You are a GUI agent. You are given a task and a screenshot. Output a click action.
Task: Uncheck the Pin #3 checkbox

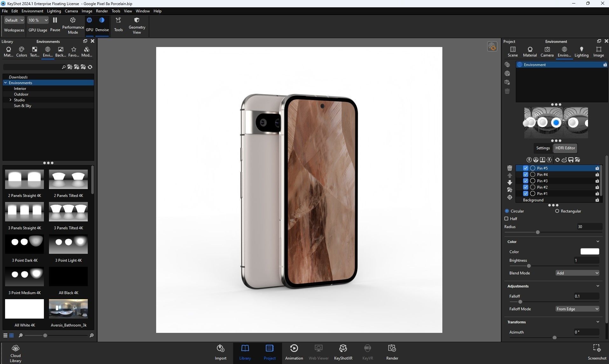(525, 181)
